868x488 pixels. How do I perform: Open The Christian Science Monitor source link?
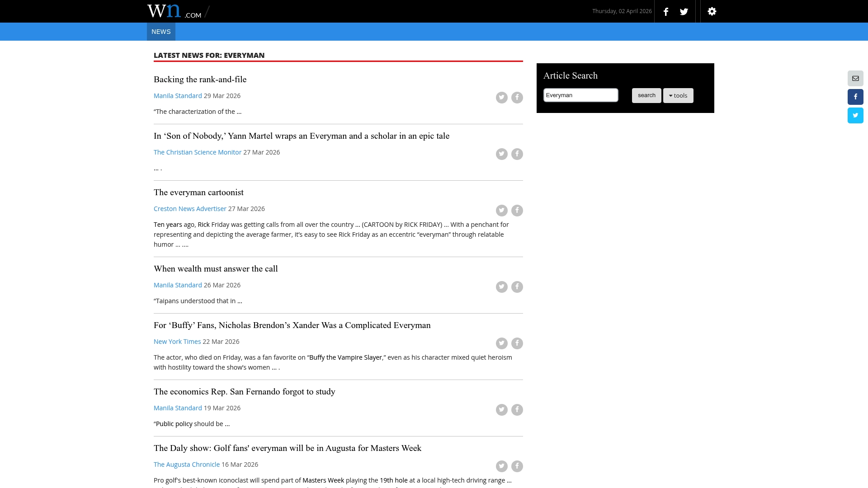tap(198, 152)
